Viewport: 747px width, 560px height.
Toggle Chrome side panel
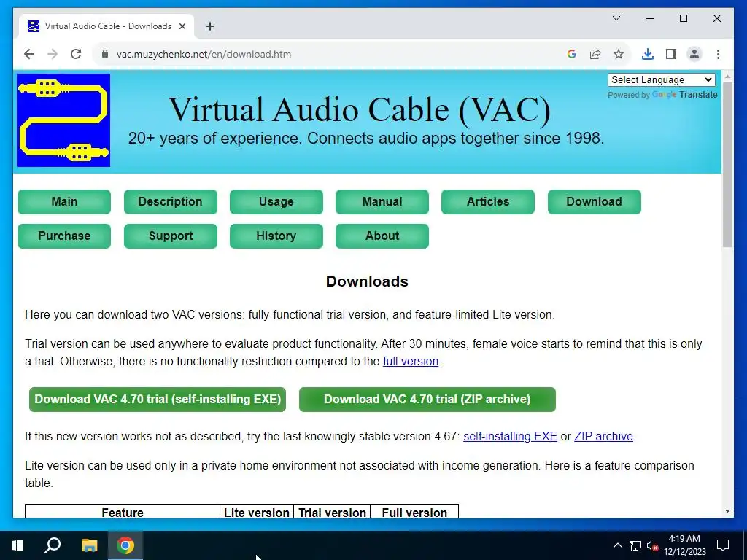671,54
